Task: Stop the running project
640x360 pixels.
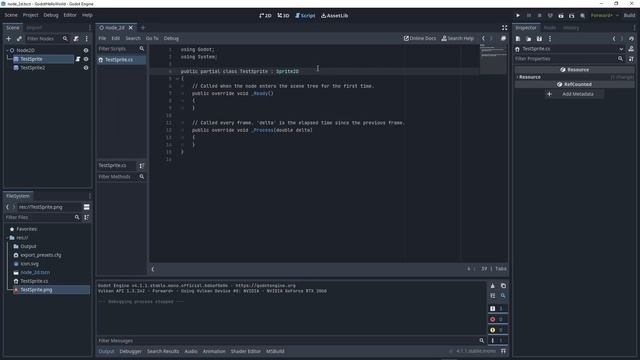Action: (540, 16)
